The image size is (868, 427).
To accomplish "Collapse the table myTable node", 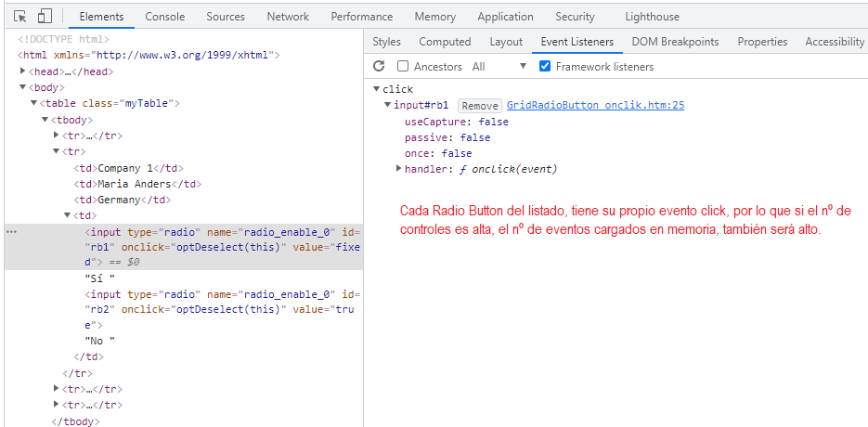I will coord(34,104).
